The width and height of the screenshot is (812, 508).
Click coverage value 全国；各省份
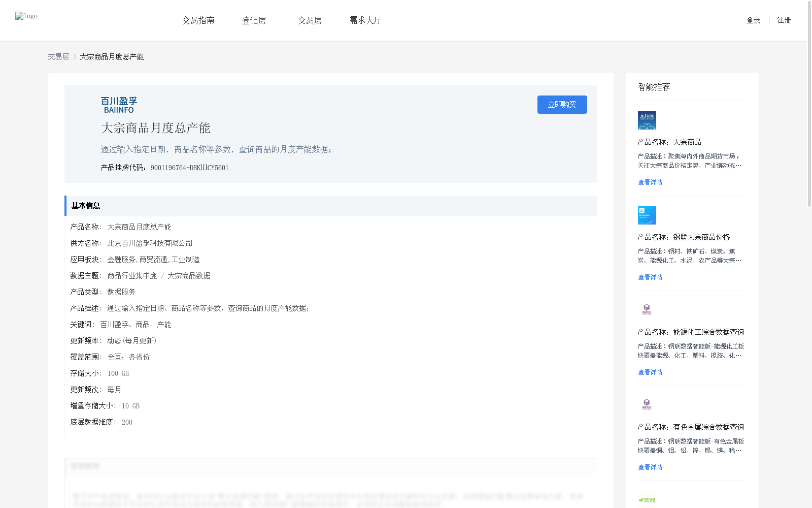pyautogui.click(x=128, y=357)
